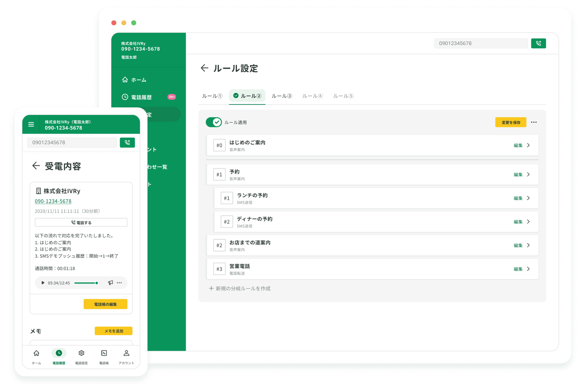Open the three-dot menu beside 変更を保存
The width and height of the screenshot is (588, 384).
tap(534, 122)
